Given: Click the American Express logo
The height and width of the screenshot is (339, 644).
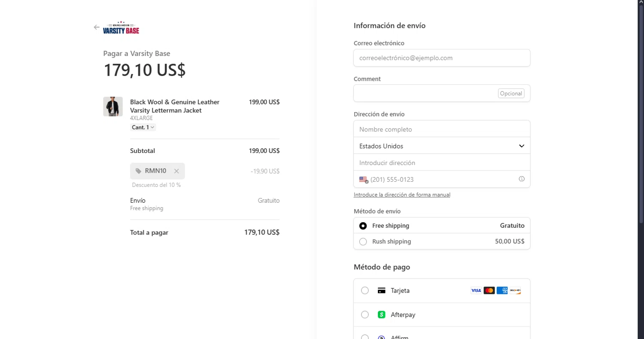Looking at the screenshot, I should coord(502,290).
